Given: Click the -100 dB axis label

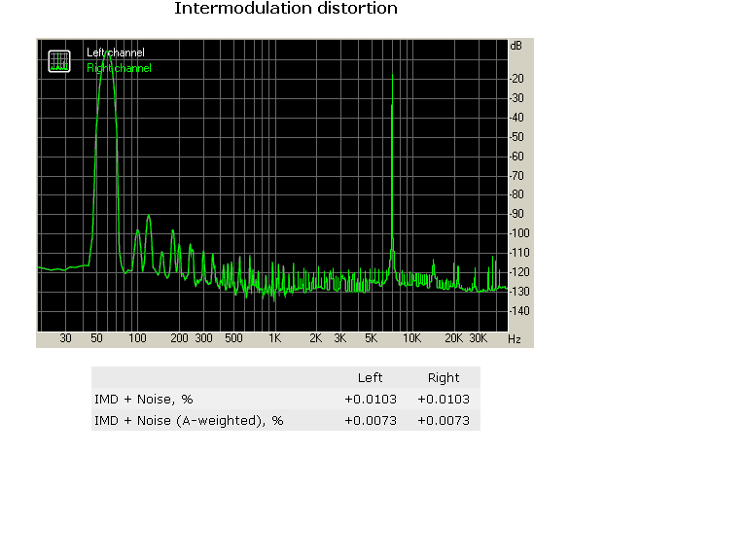Looking at the screenshot, I should [x=519, y=233].
